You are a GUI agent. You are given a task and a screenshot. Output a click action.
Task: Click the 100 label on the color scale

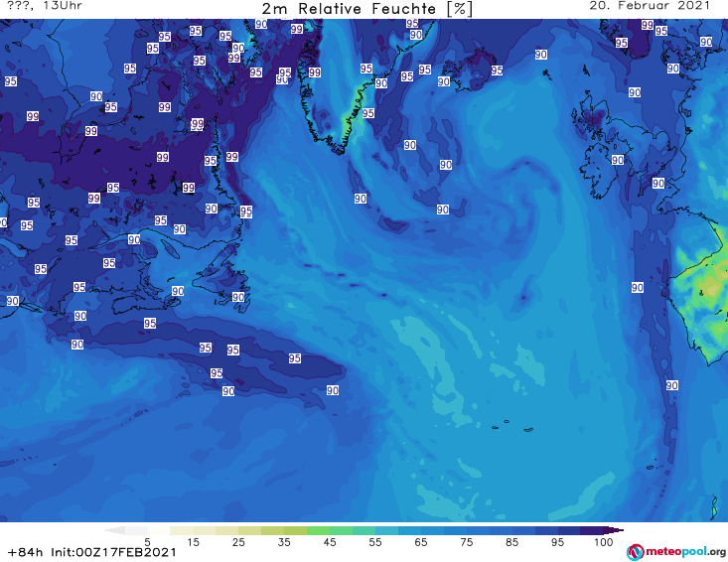(604, 542)
